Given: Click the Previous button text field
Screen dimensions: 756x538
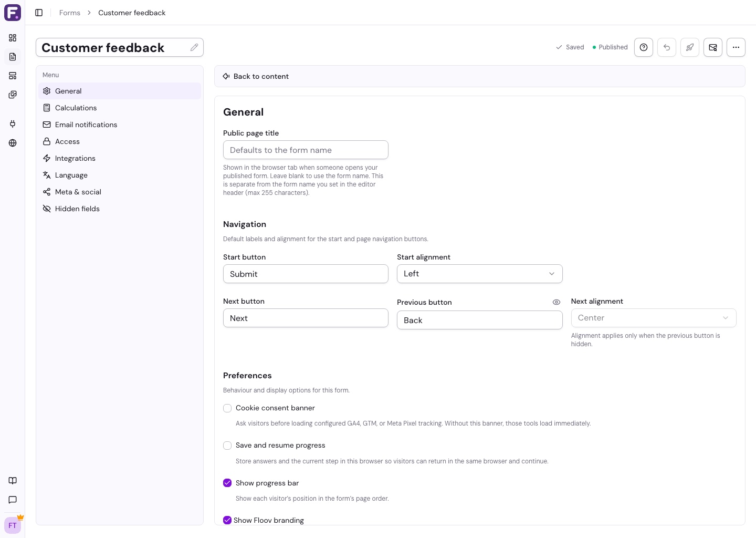Looking at the screenshot, I should click(480, 320).
